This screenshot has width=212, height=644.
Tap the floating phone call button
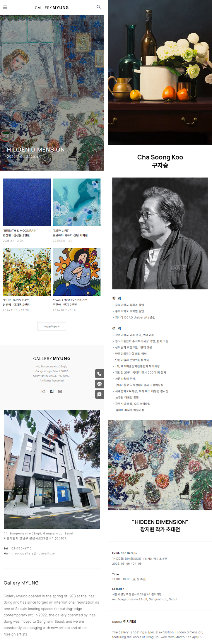tap(99, 374)
